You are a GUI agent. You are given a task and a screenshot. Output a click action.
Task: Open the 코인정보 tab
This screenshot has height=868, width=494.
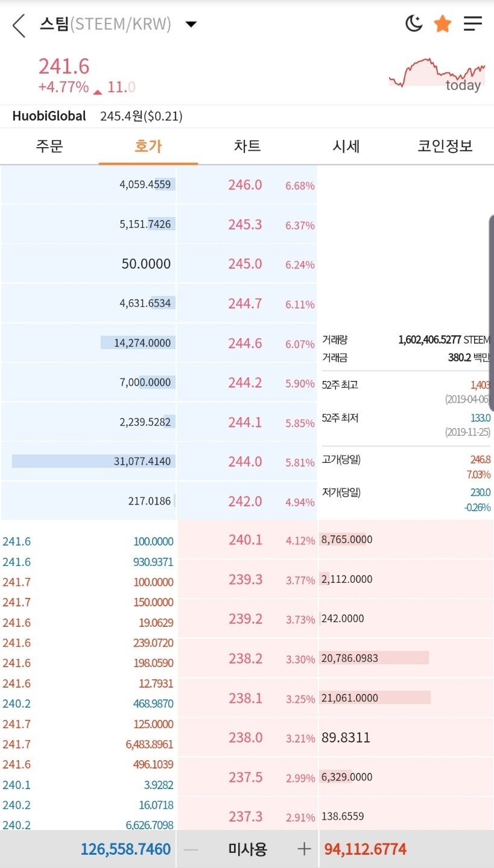coord(445,146)
